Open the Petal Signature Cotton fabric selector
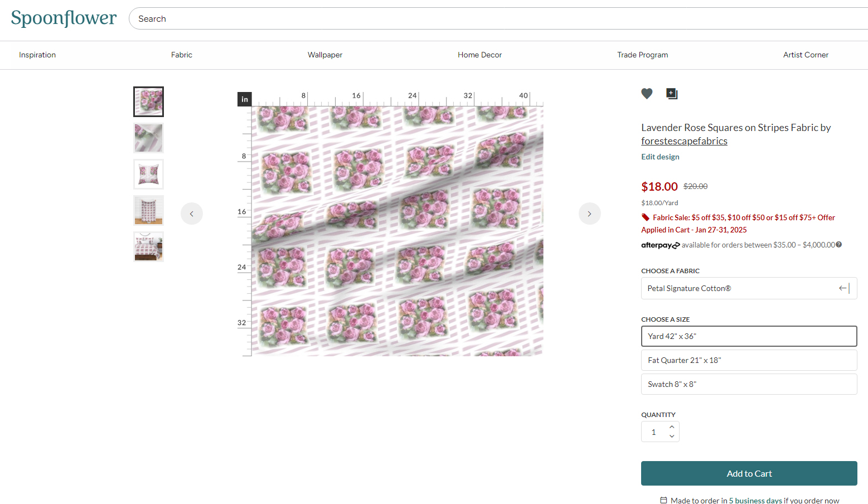Image resolution: width=868 pixels, height=504 pixels. (x=749, y=288)
